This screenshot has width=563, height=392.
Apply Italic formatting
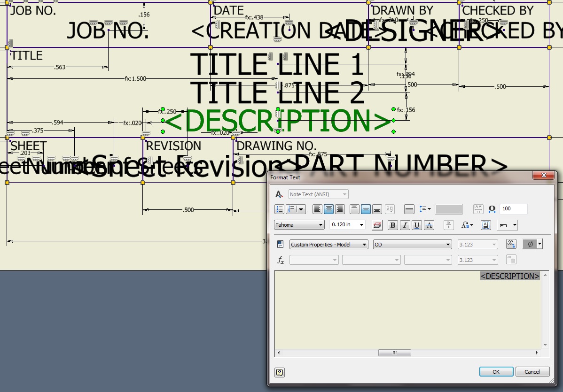405,225
